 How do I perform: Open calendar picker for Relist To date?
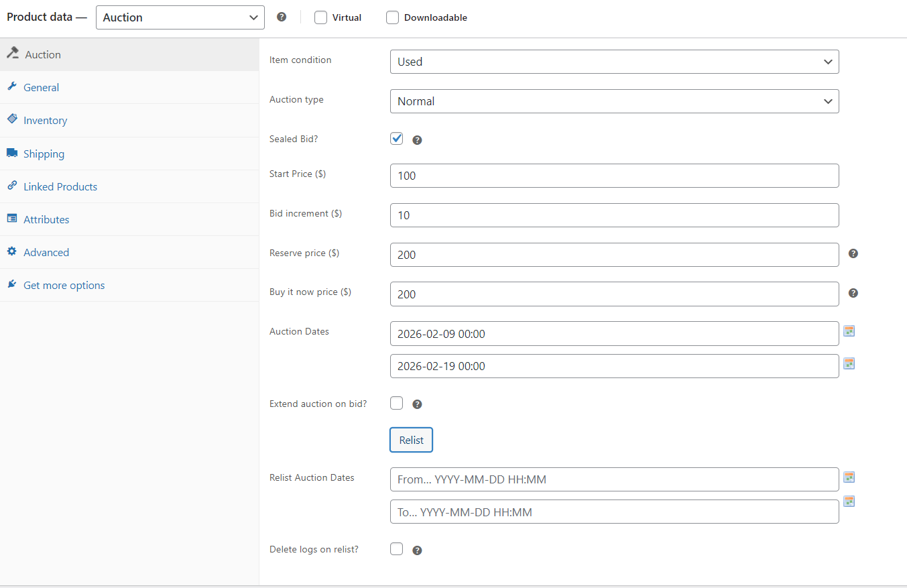pos(849,502)
